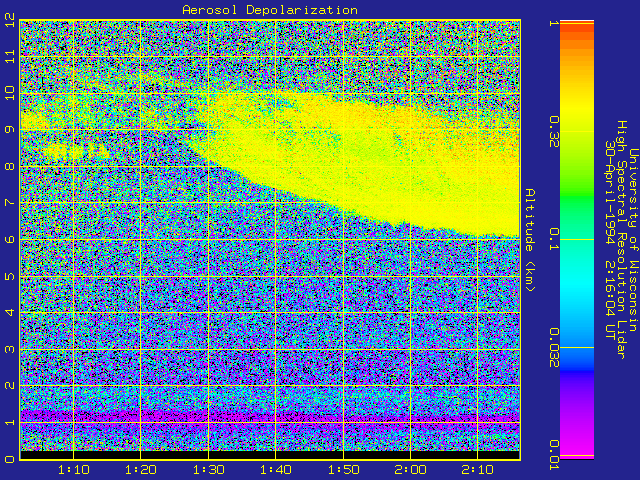The image size is (640, 480).
Task: Click the altitude 1 axis label
Action: [10, 422]
